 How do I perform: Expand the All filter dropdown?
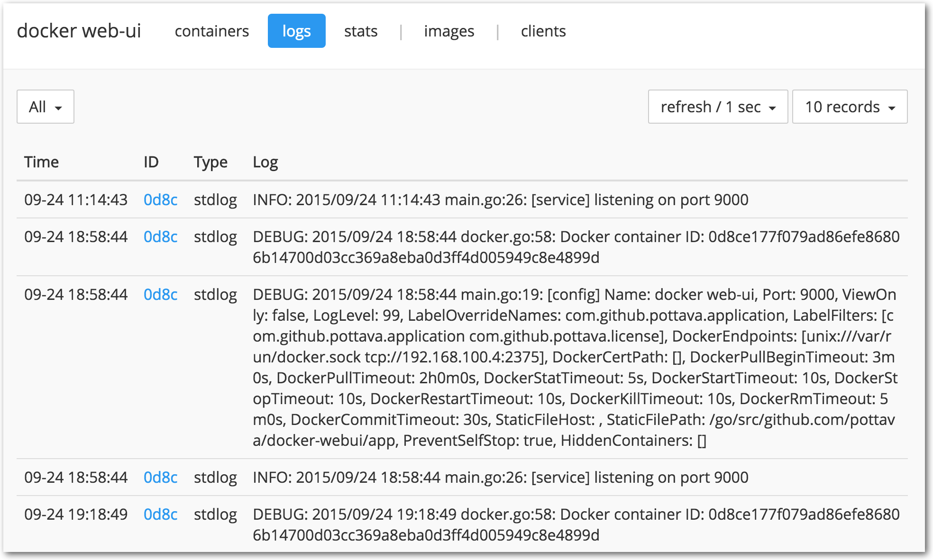(x=46, y=107)
